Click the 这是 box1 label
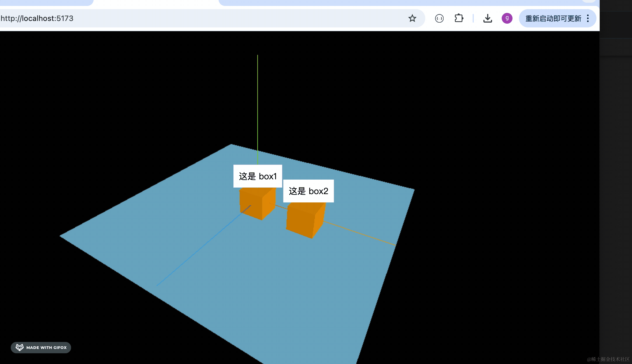632x364 pixels. tap(258, 176)
